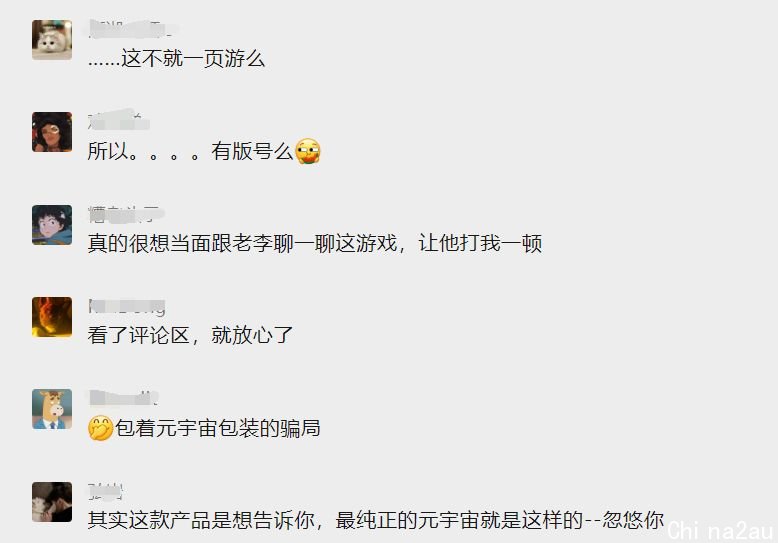
Task: Select the comment 包着元宇宙包装的骗局
Action: point(204,428)
